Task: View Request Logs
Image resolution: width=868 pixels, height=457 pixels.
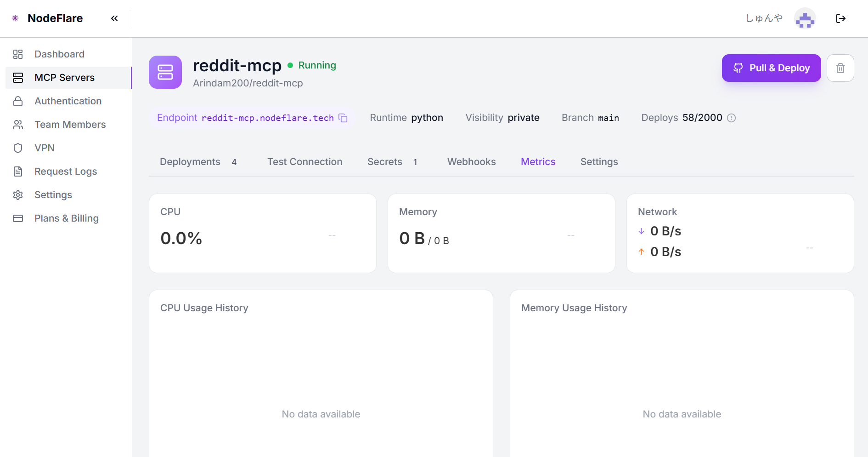Action: 68,171
